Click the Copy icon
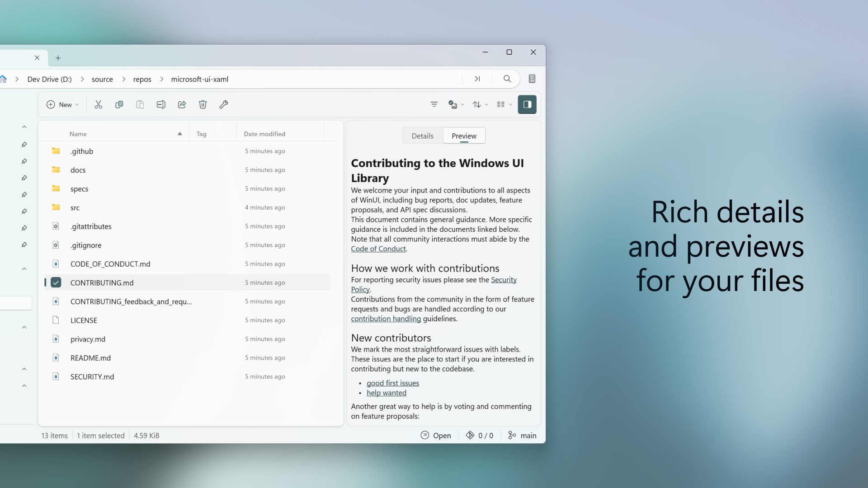This screenshot has height=488, width=868. click(119, 104)
